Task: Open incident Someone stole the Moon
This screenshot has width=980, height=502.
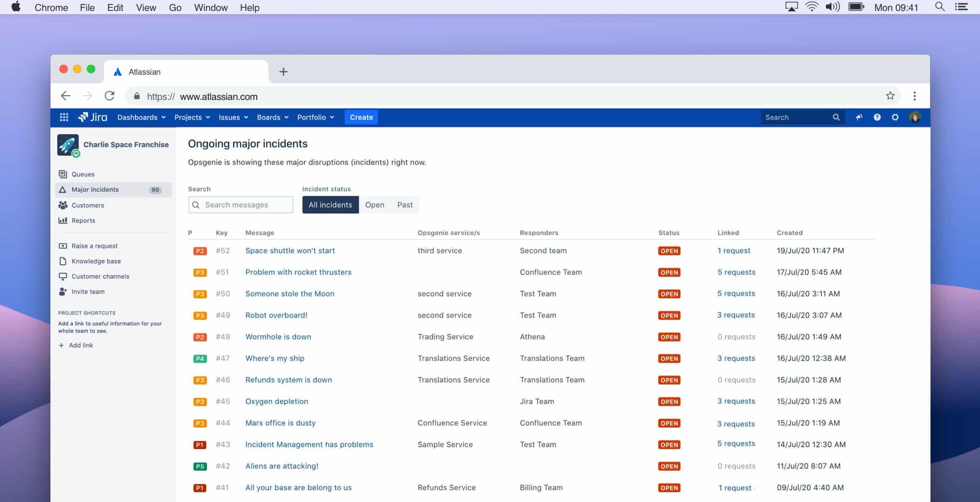Action: [290, 294]
